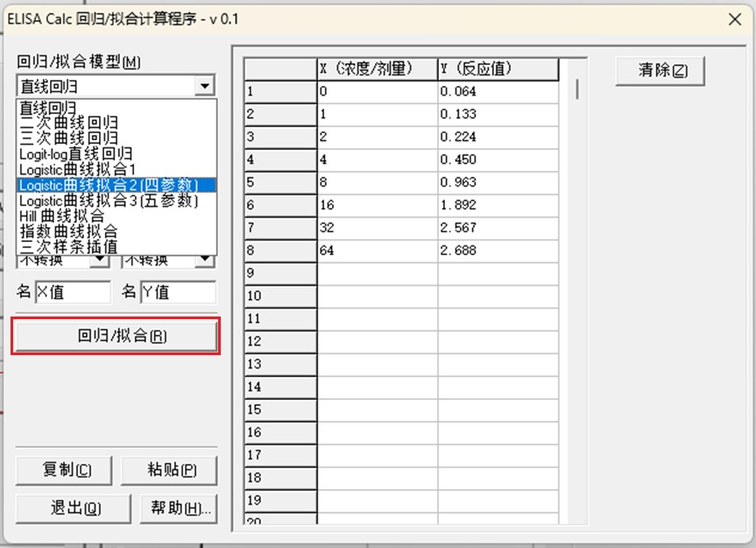Select the Y cell containing 1.892
Screen dimensions: 756x548
point(498,206)
